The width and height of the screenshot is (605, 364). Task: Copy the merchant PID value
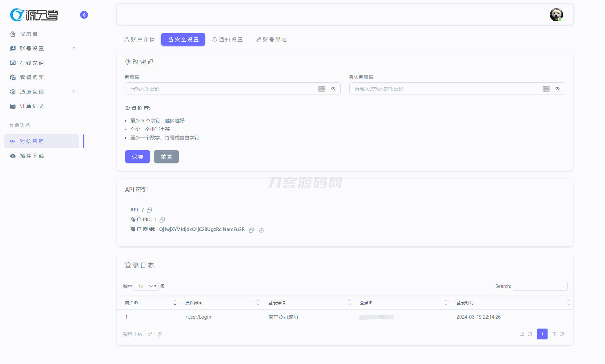[x=162, y=220]
